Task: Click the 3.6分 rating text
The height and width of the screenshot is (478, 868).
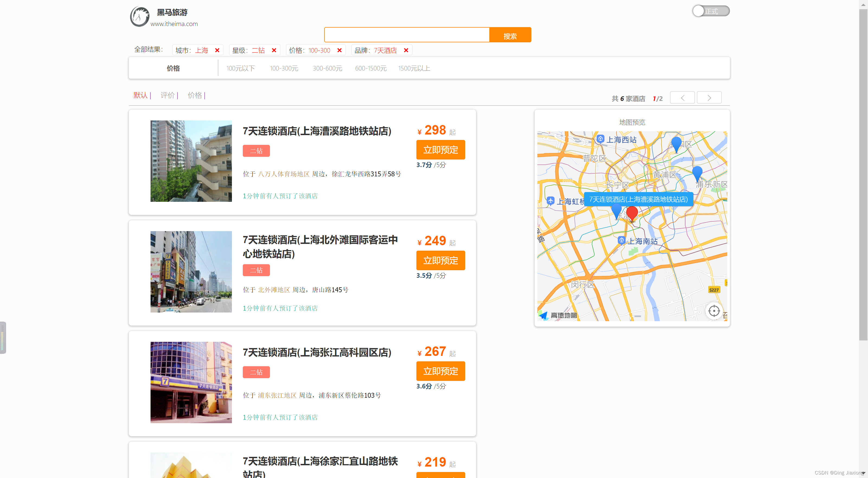Action: click(424, 386)
